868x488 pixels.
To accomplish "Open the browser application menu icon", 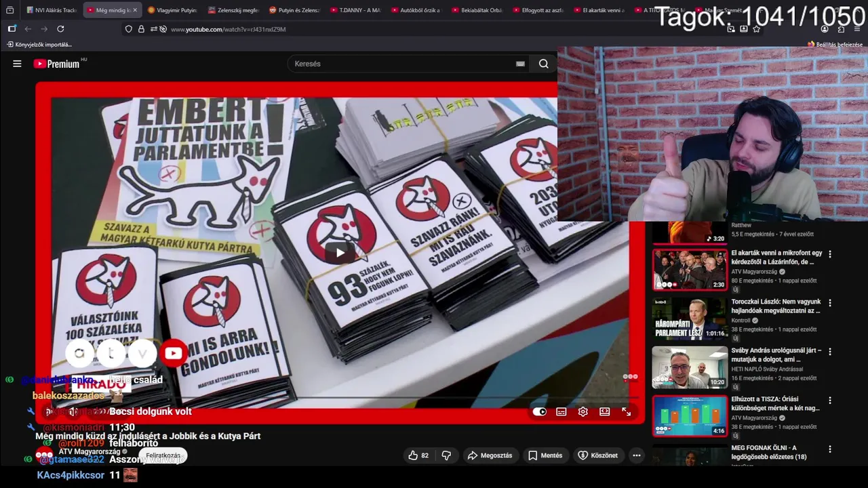I will point(857,29).
